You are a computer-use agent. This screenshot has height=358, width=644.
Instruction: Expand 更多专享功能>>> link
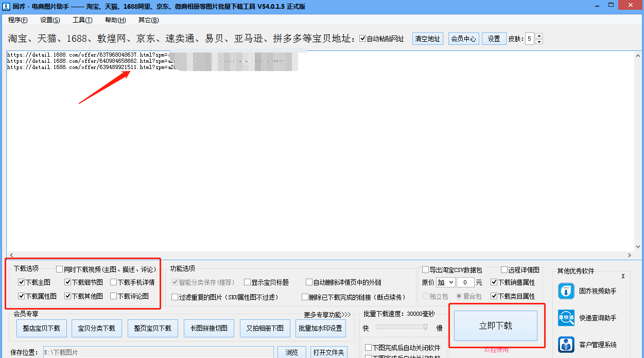pyautogui.click(x=327, y=314)
